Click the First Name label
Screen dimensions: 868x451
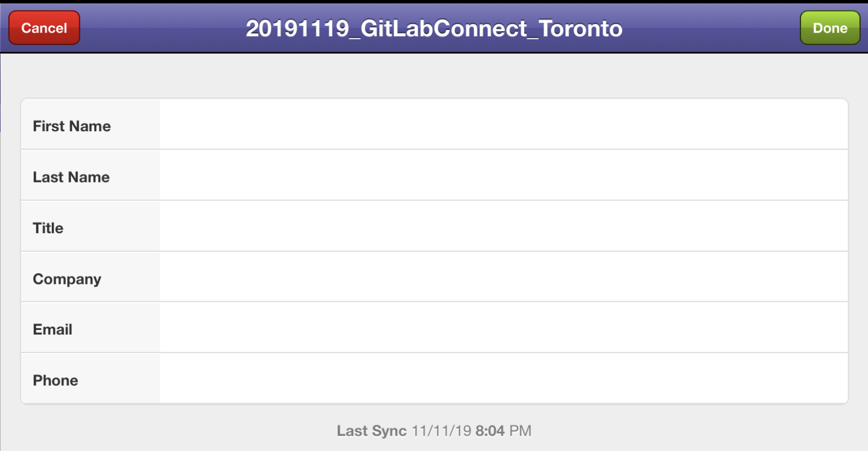71,126
